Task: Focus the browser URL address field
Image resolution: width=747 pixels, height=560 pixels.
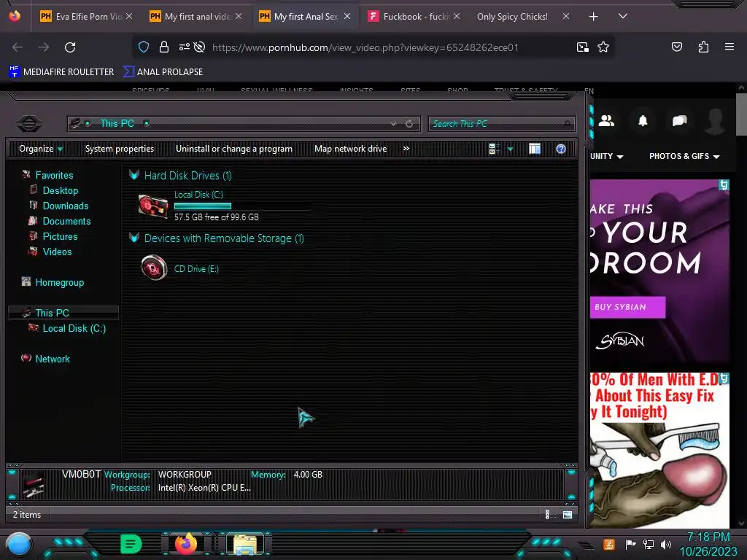Action: [365, 47]
